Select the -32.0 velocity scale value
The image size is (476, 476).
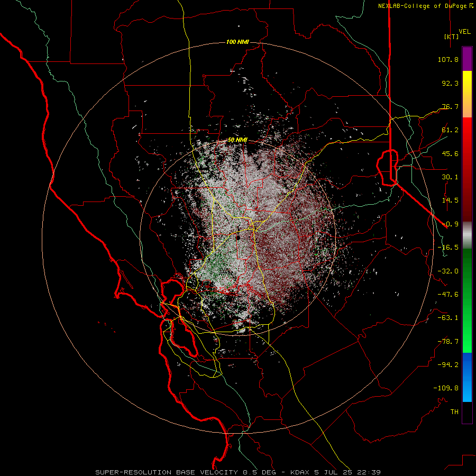tap(448, 271)
